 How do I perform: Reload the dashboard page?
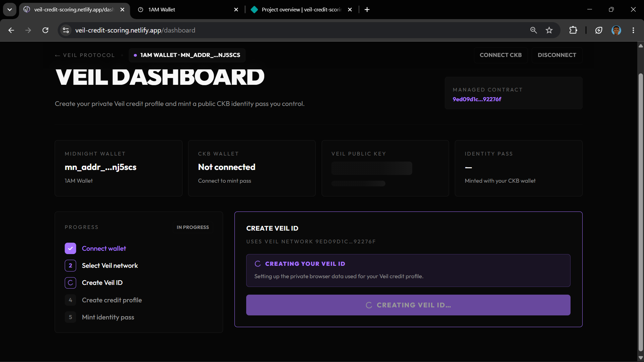coord(45,30)
